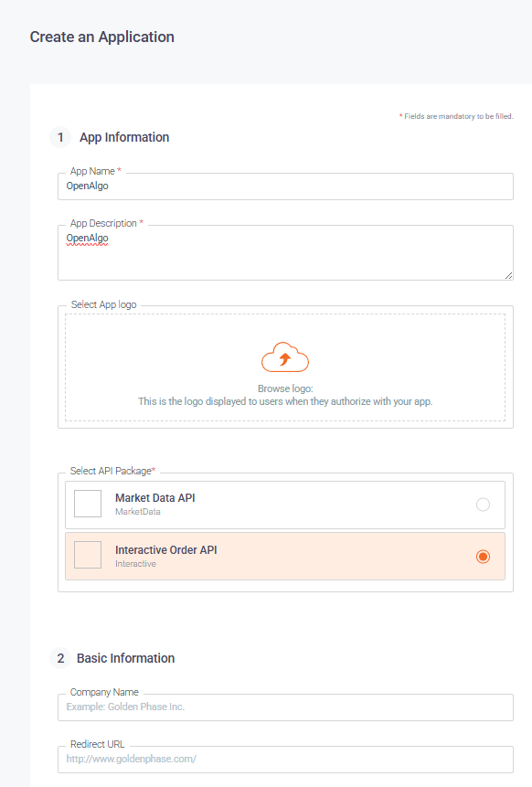The height and width of the screenshot is (787, 532).
Task: Click the step 2 Basic Information number badge
Action: [60, 658]
